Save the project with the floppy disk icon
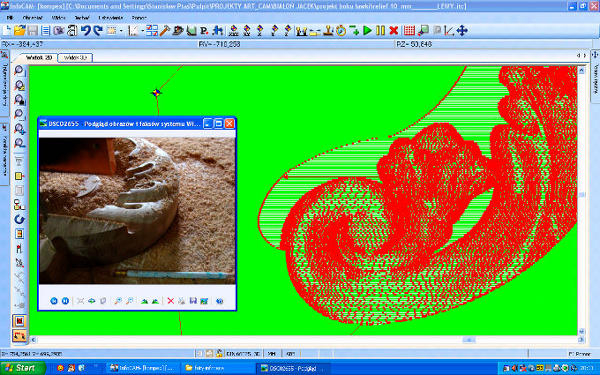This screenshot has height=375, width=600. (33, 31)
